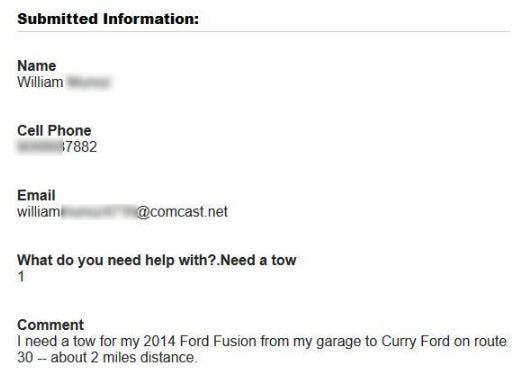Click the Need a tow text
This screenshot has width=515, height=389.
tap(258, 260)
